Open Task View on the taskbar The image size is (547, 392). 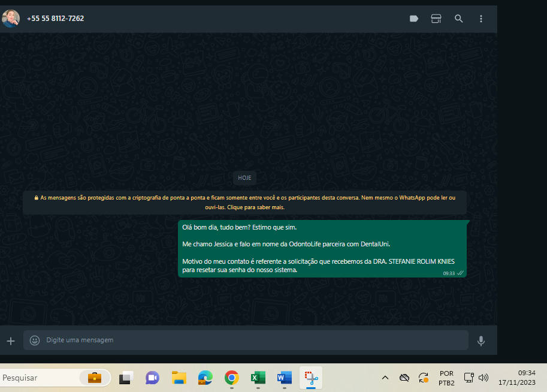[126, 378]
